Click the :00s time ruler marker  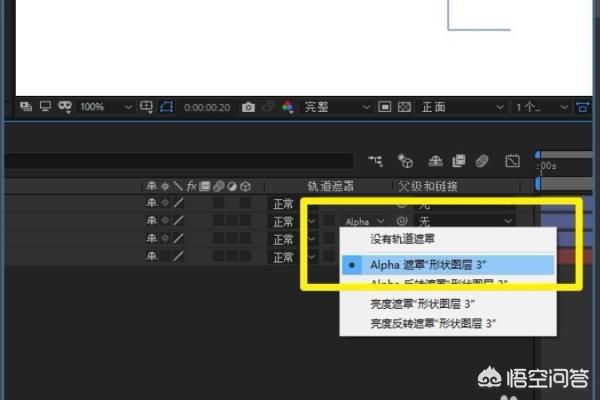point(547,166)
